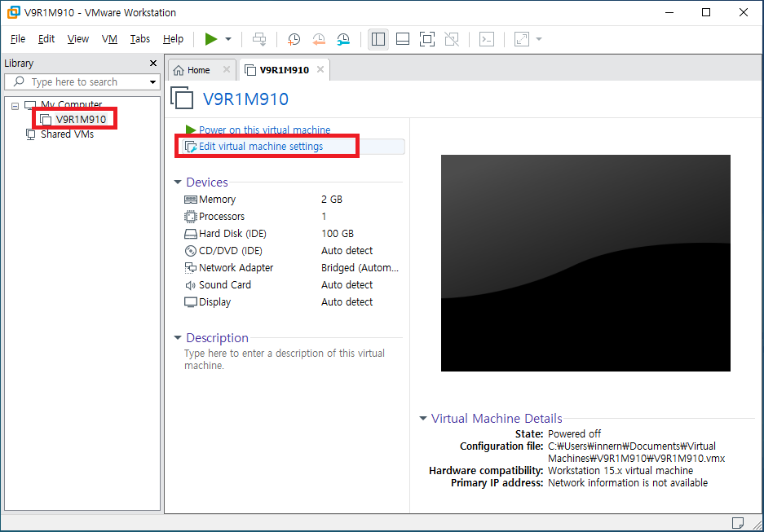Image resolution: width=764 pixels, height=532 pixels.
Task: Toggle the library sidebar view icon
Action: (378, 39)
